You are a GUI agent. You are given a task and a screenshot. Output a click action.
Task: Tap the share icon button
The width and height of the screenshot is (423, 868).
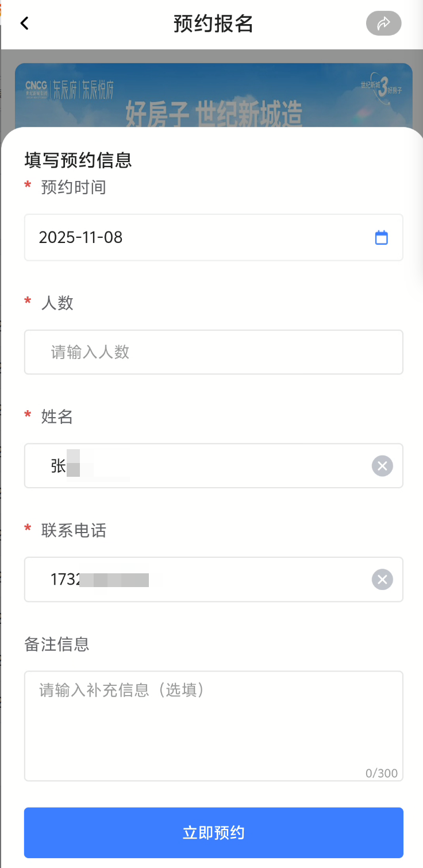383,24
